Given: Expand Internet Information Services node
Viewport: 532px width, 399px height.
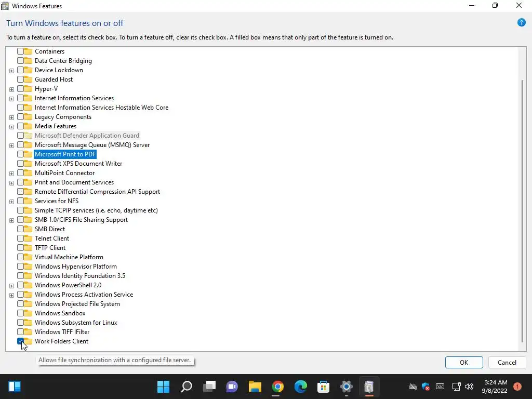Looking at the screenshot, I should pyautogui.click(x=11, y=99).
